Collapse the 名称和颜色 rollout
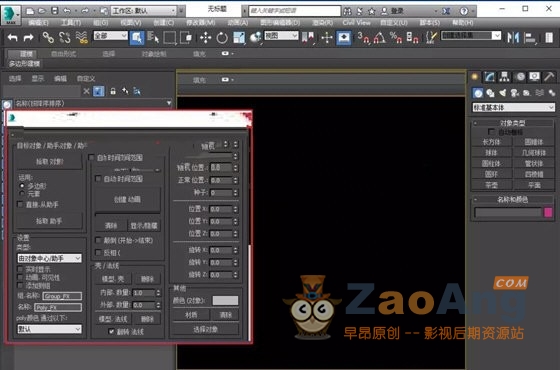Image resolution: width=560 pixels, height=370 pixels. [x=513, y=199]
